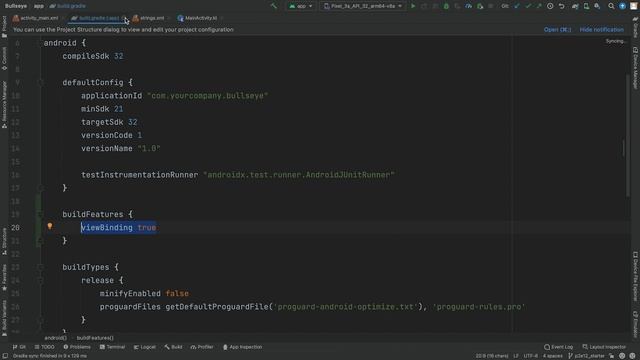Open the Terminal tool window tab
Image resolution: width=640 pixels, height=360 pixels.
tap(112, 347)
